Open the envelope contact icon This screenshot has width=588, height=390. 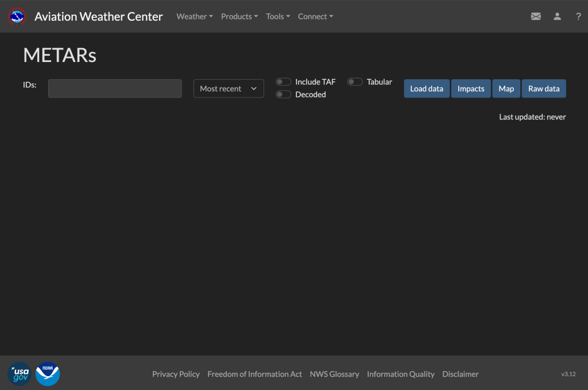coord(536,17)
